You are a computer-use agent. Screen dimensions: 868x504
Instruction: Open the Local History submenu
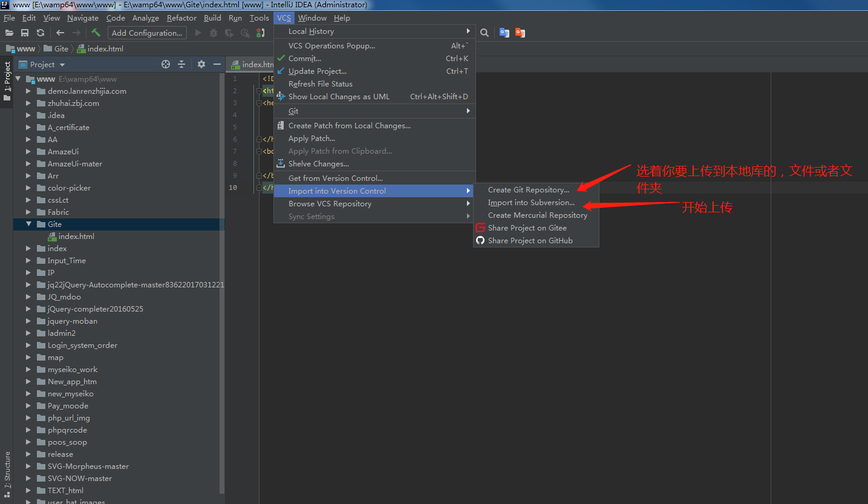click(x=374, y=31)
